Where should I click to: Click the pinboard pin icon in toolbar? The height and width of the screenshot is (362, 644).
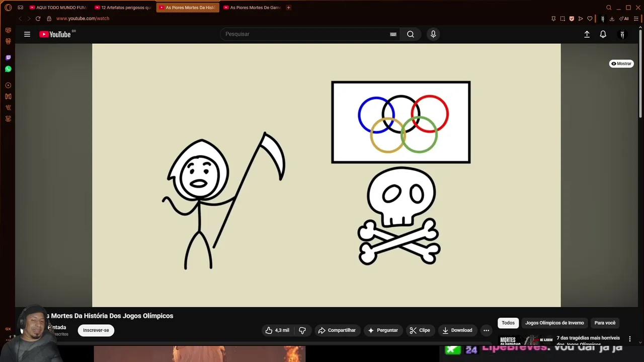pyautogui.click(x=553, y=19)
